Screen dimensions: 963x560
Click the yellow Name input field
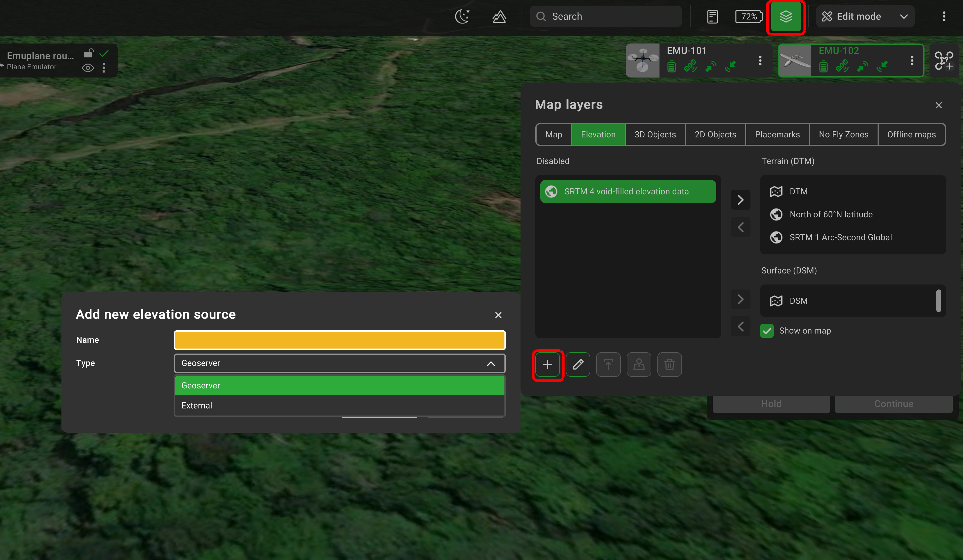point(339,340)
